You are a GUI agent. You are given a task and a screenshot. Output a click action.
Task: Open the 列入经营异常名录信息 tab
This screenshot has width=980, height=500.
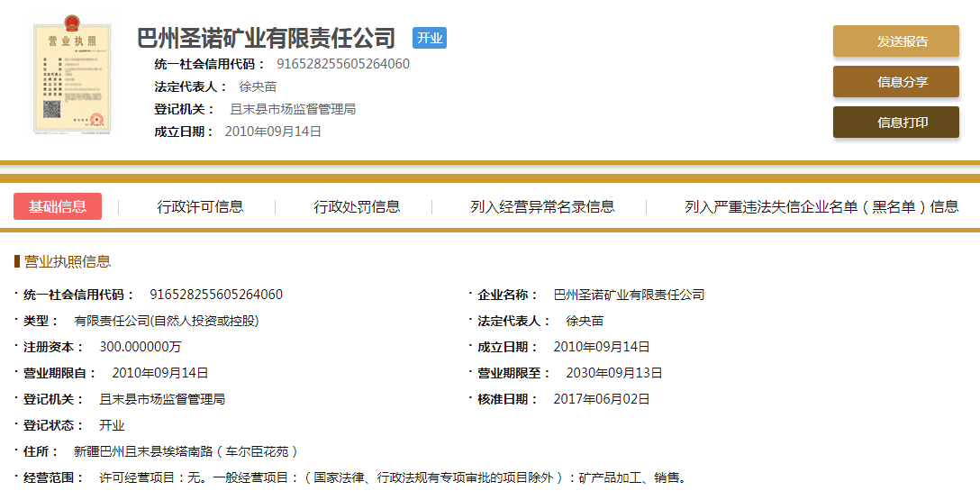[542, 206]
